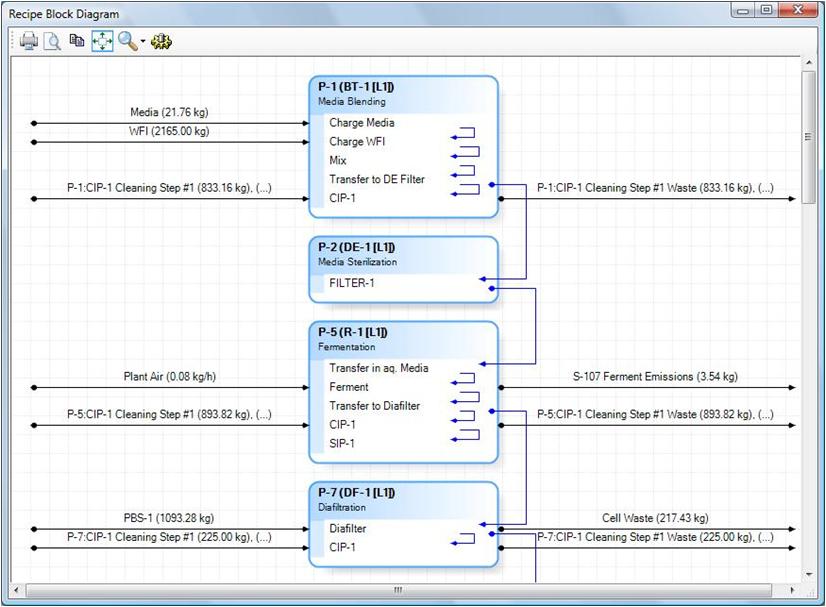Select the Zoom magnifier tool
This screenshot has width=826, height=607.
pyautogui.click(x=127, y=41)
